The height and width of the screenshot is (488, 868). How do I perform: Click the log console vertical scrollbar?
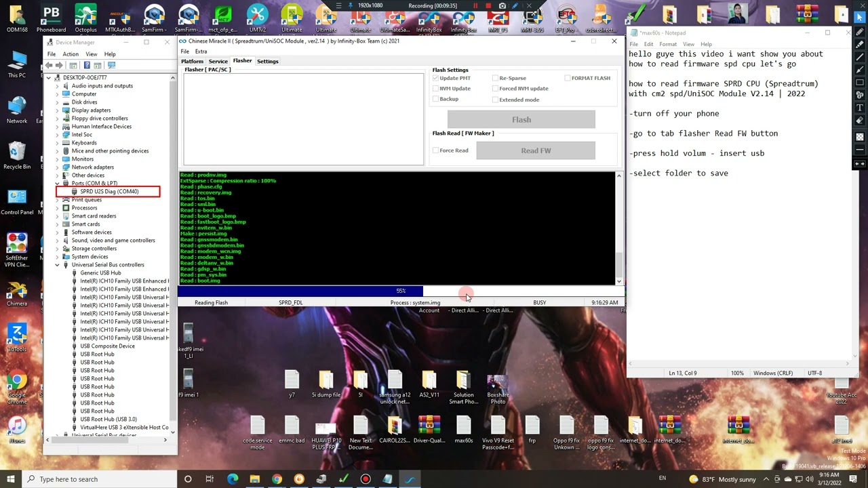618,228
